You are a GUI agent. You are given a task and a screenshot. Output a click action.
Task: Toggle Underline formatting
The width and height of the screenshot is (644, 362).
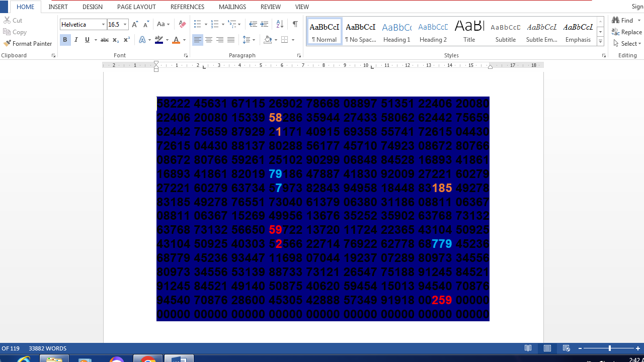(x=87, y=40)
